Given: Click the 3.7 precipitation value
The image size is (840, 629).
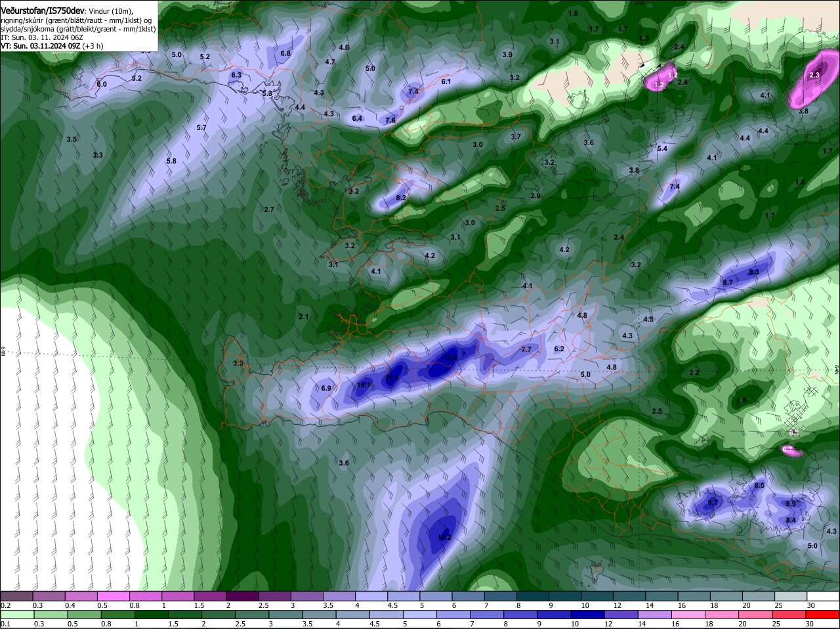Looking at the screenshot, I should [516, 137].
